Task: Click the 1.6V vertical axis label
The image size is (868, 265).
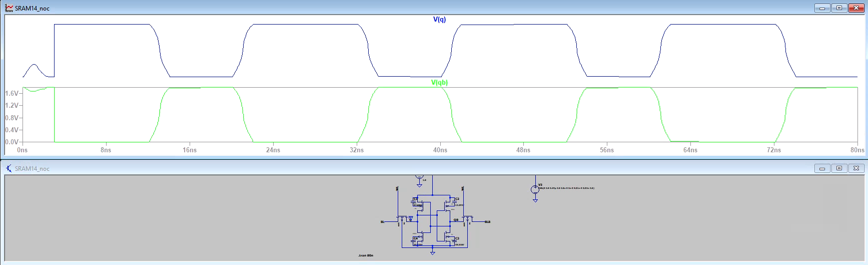Action: (x=12, y=93)
